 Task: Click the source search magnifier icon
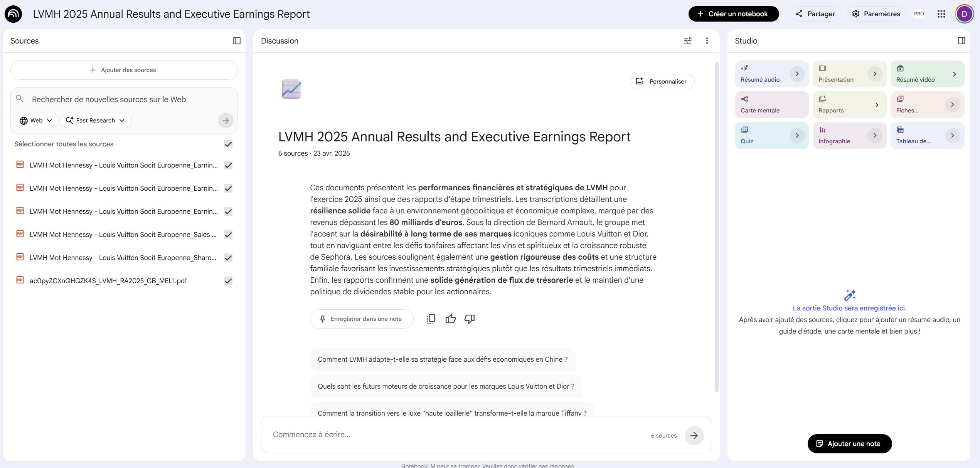[19, 99]
